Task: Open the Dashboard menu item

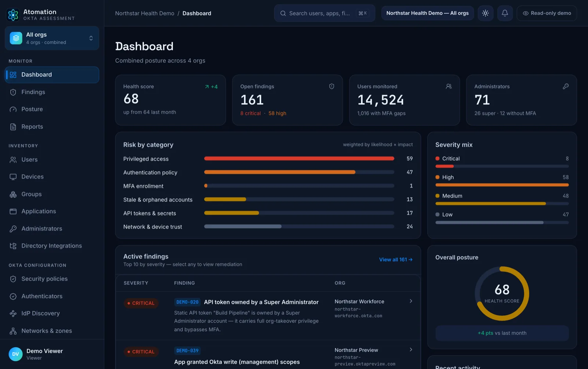Action: point(52,75)
